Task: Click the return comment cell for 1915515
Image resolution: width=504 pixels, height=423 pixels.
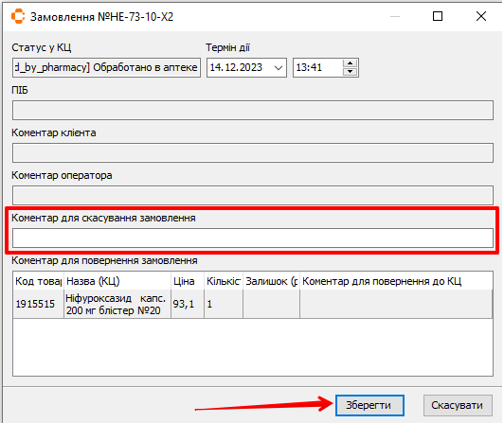Action: pos(396,304)
